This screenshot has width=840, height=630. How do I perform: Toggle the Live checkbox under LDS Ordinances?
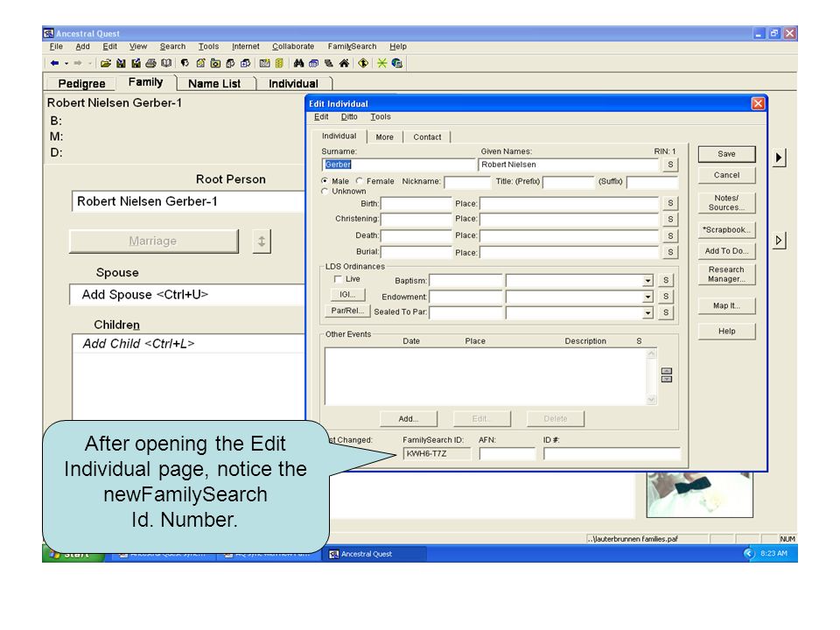[x=338, y=279]
